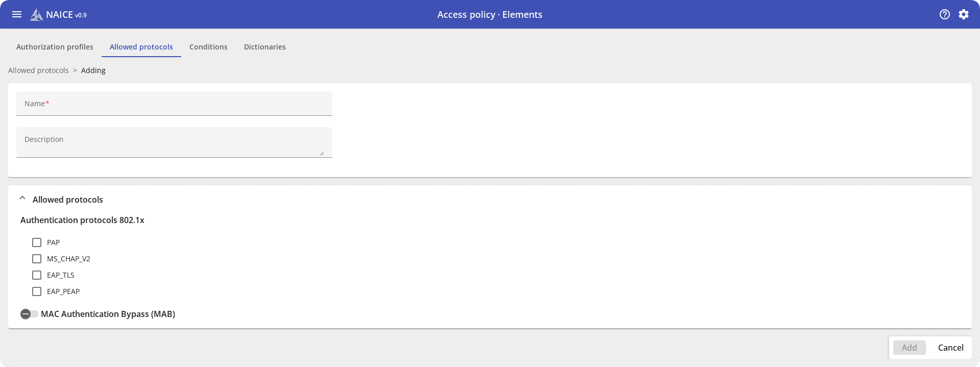
Task: Enable the PAP protocol checkbox
Action: coord(37,242)
